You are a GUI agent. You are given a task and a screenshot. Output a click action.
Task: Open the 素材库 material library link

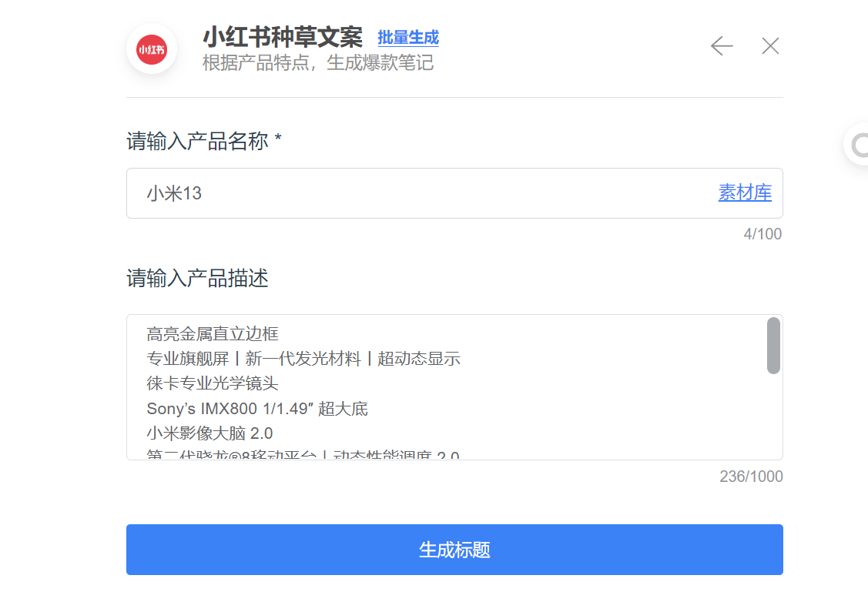coord(744,192)
